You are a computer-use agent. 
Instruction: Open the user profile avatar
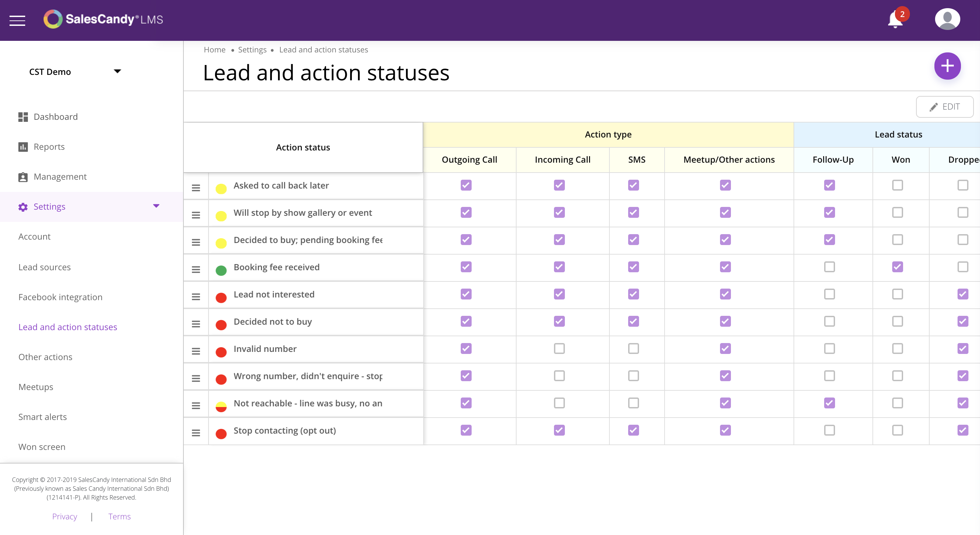click(x=947, y=19)
